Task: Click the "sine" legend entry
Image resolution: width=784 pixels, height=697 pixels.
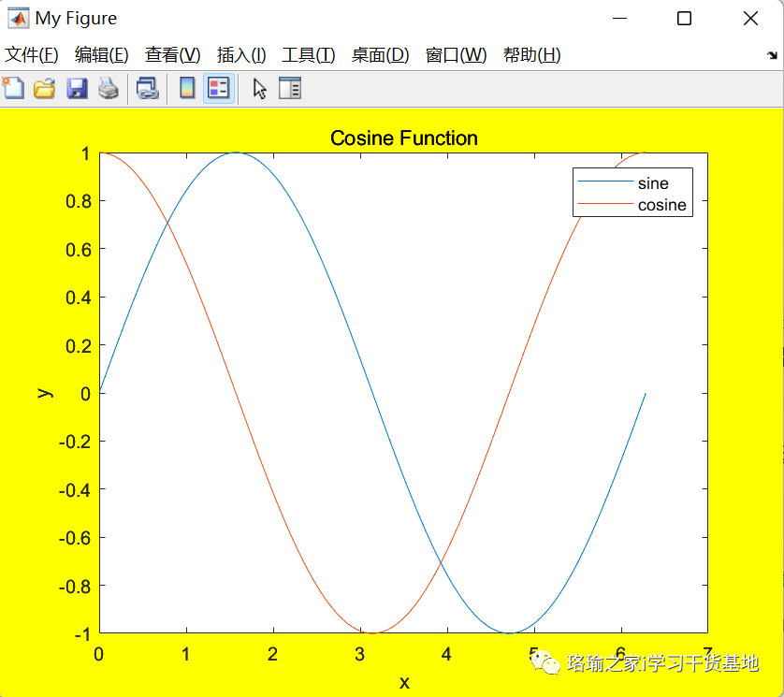Action: click(x=653, y=183)
